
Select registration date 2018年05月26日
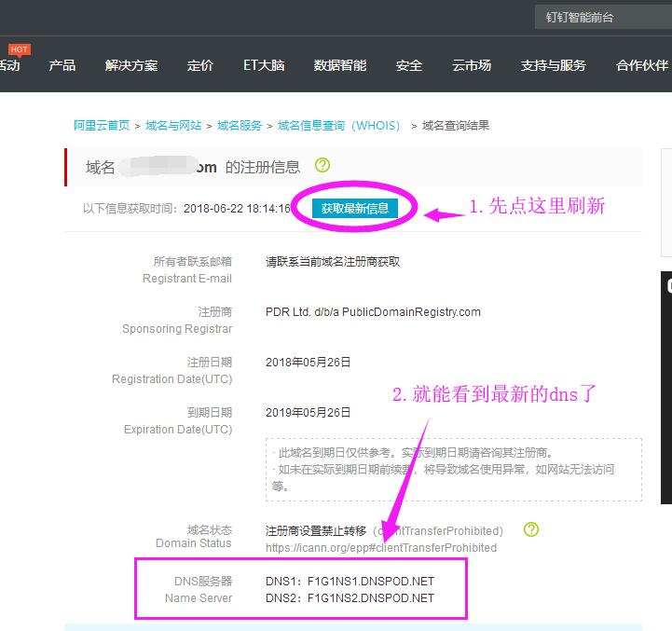[x=309, y=363]
